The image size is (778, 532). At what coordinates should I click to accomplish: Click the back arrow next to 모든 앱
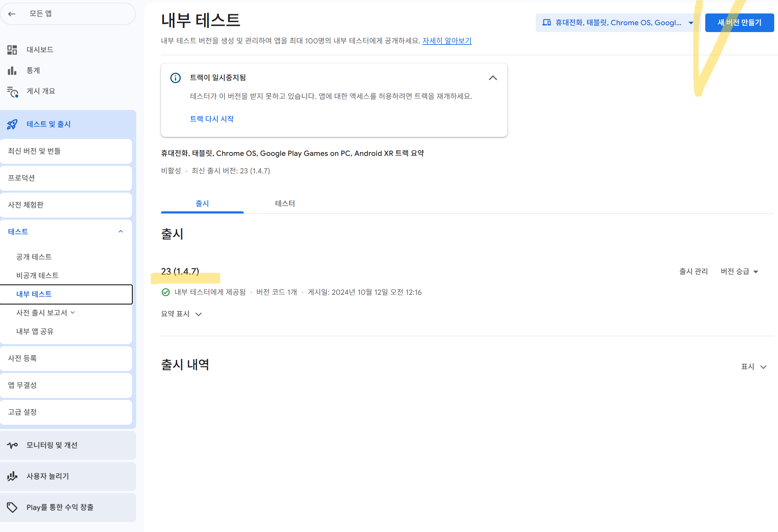pyautogui.click(x=12, y=14)
